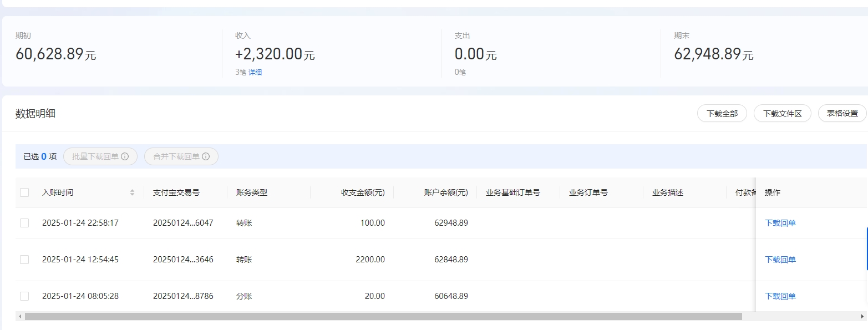Click the 已选 0 项 selection count
This screenshot has width=868, height=330.
[x=40, y=156]
